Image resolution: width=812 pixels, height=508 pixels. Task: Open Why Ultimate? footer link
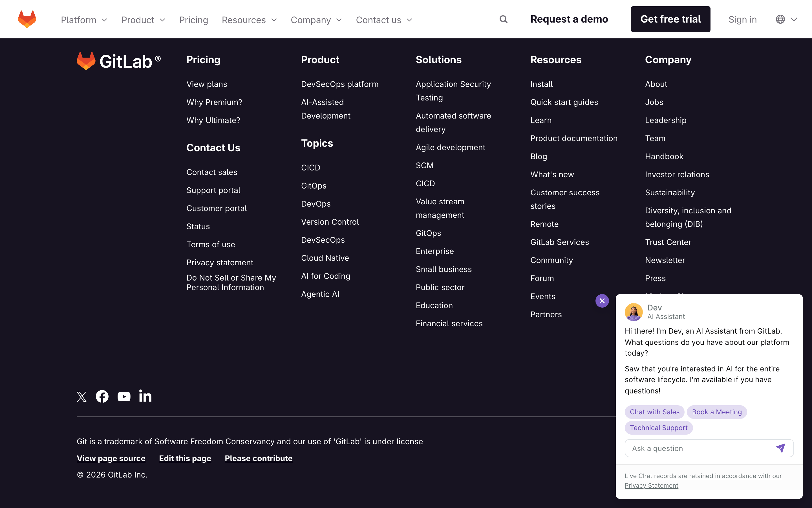click(x=213, y=120)
